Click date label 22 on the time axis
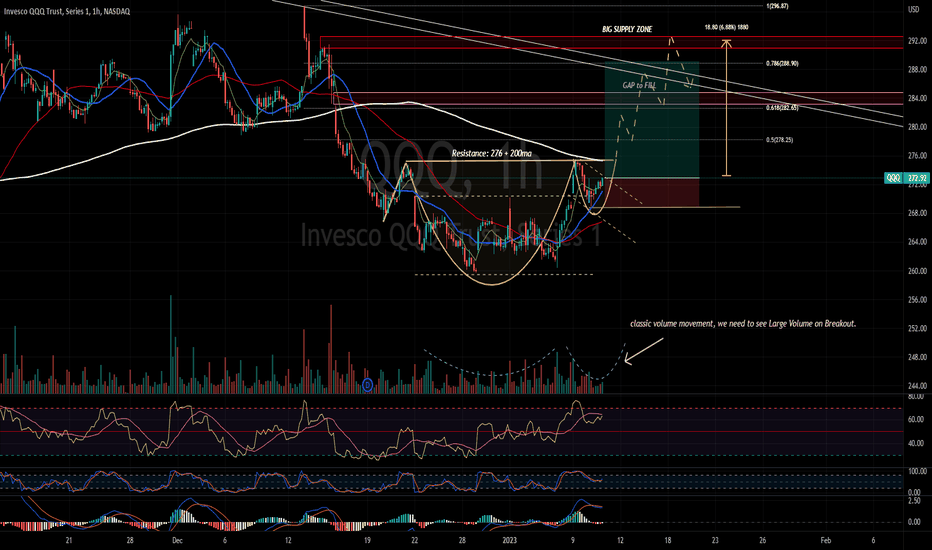Screen dimensions: 932x550 click(x=414, y=540)
